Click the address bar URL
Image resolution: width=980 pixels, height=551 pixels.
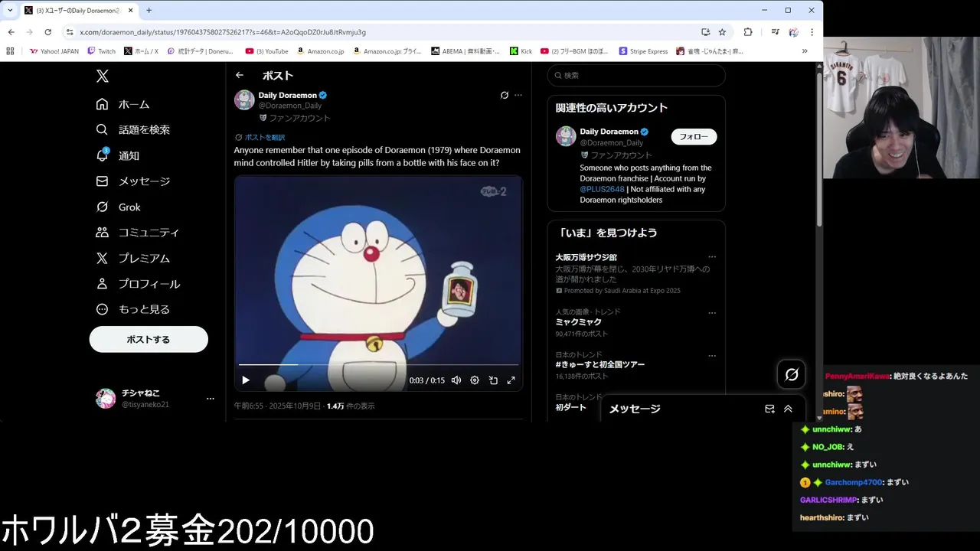tap(223, 32)
